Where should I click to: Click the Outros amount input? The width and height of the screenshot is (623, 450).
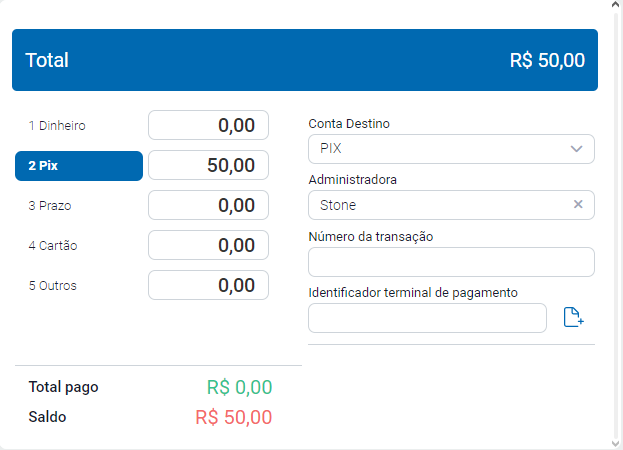pyautogui.click(x=208, y=286)
